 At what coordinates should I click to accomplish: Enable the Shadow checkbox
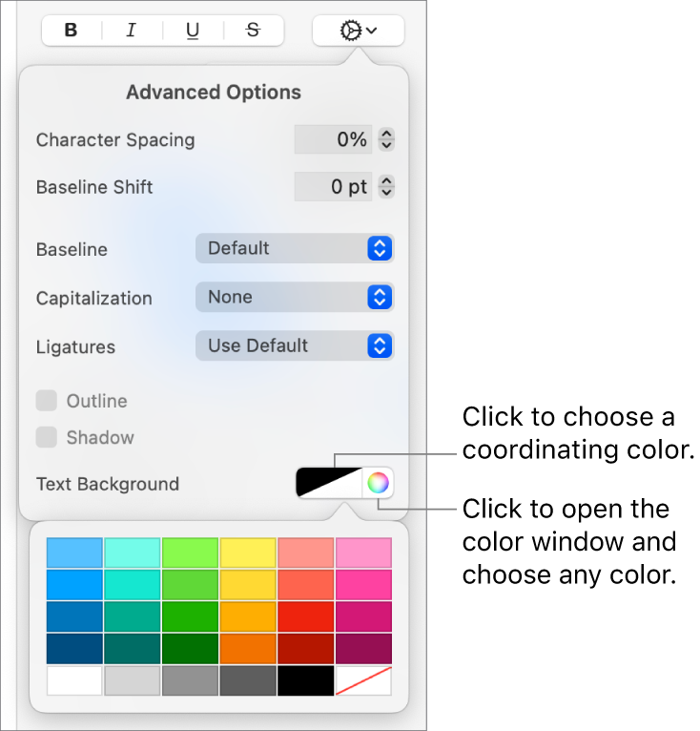[x=47, y=438]
